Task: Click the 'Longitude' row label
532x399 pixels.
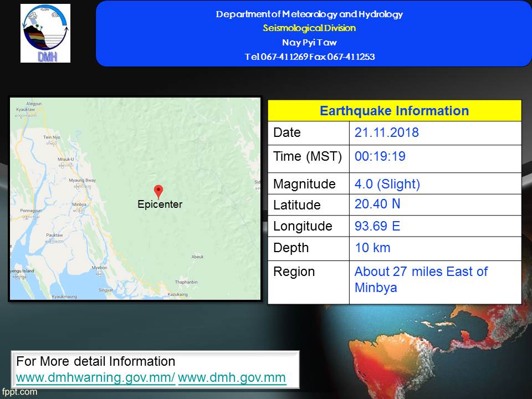Action: pyautogui.click(x=303, y=226)
